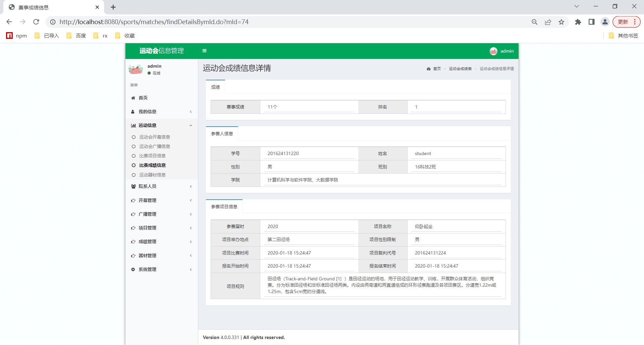Click the circle icon beside 运动会广播信息
Image resolution: width=644 pixels, height=345 pixels.
(133, 146)
